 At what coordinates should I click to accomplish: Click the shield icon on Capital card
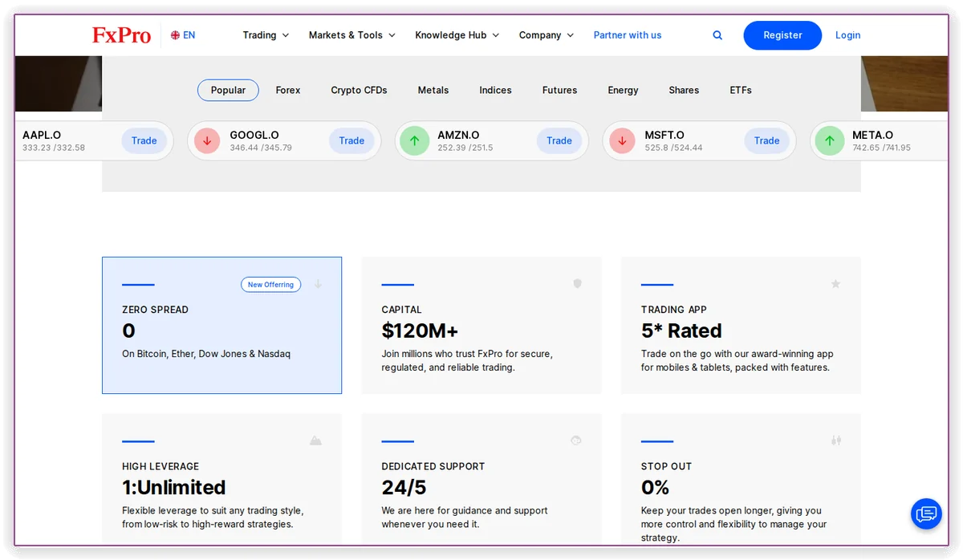tap(577, 284)
